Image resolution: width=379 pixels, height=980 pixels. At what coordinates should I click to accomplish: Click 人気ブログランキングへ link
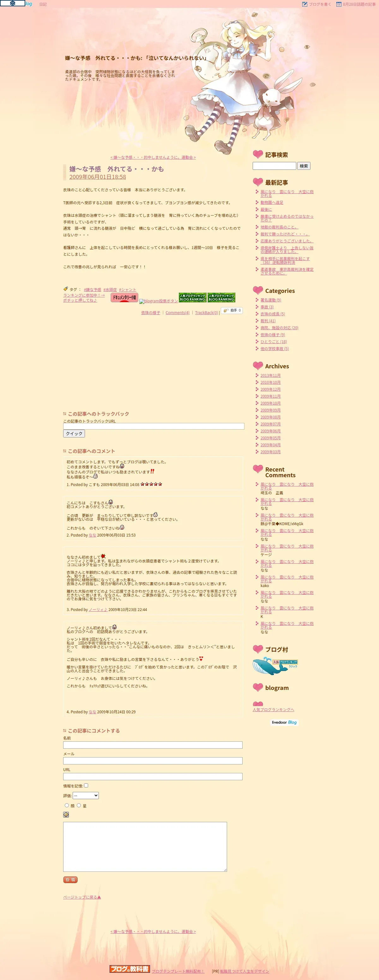pyautogui.click(x=273, y=710)
